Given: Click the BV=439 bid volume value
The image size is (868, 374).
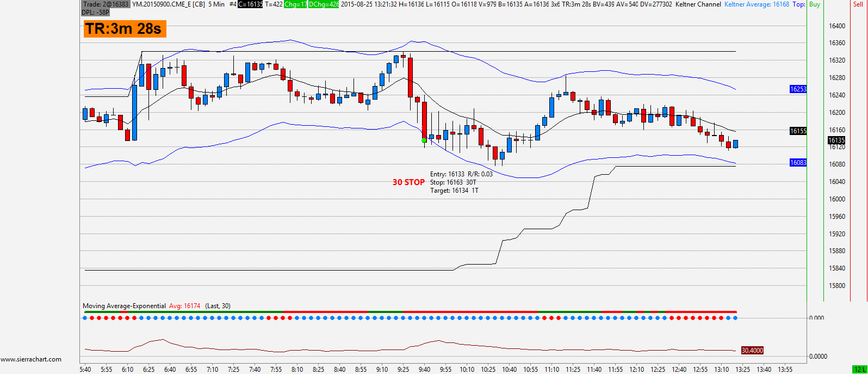Looking at the screenshot, I should pyautogui.click(x=603, y=4).
